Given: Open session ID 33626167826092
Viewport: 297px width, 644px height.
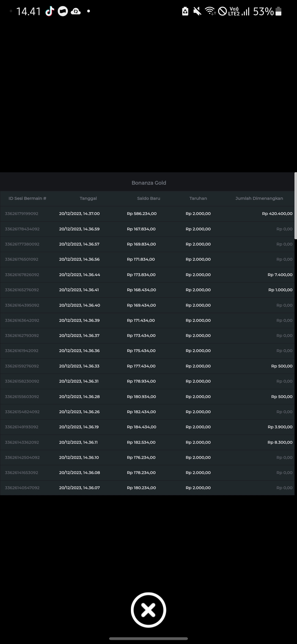Looking at the screenshot, I should [22, 275].
